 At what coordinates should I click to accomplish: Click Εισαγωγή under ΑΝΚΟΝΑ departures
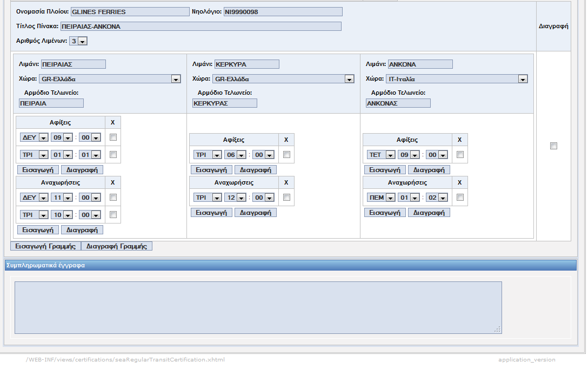point(385,213)
